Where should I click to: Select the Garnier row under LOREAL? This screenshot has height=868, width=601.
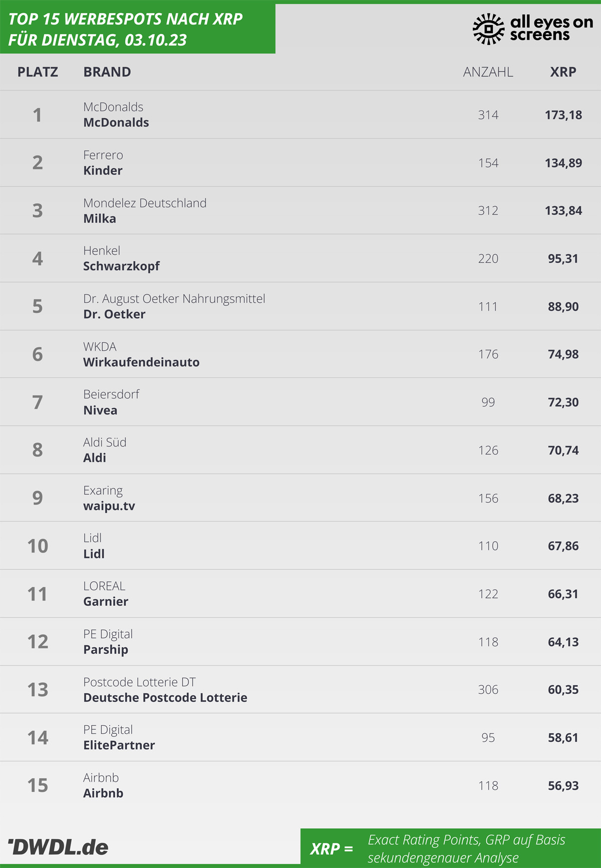point(300,594)
